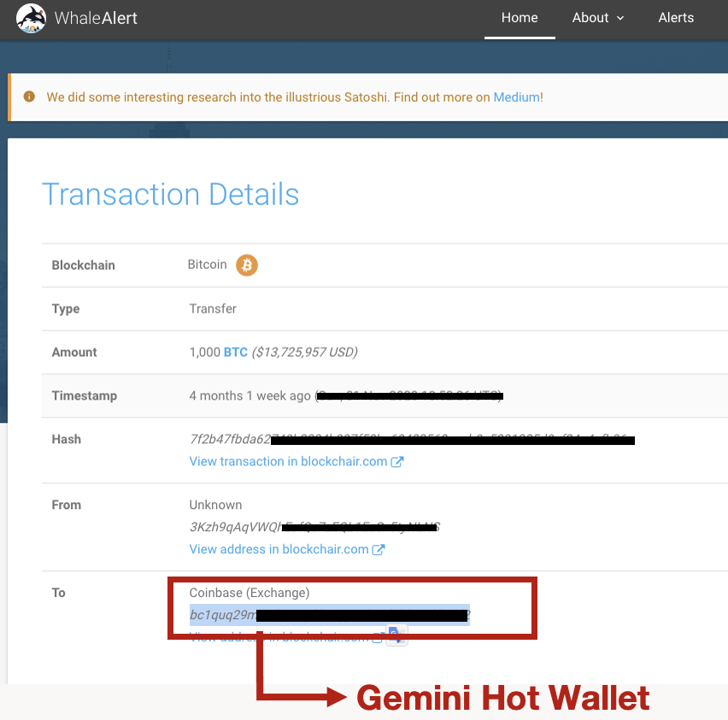Click external-link icon beside View transaction
Screen dimensions: 728x720
click(397, 461)
